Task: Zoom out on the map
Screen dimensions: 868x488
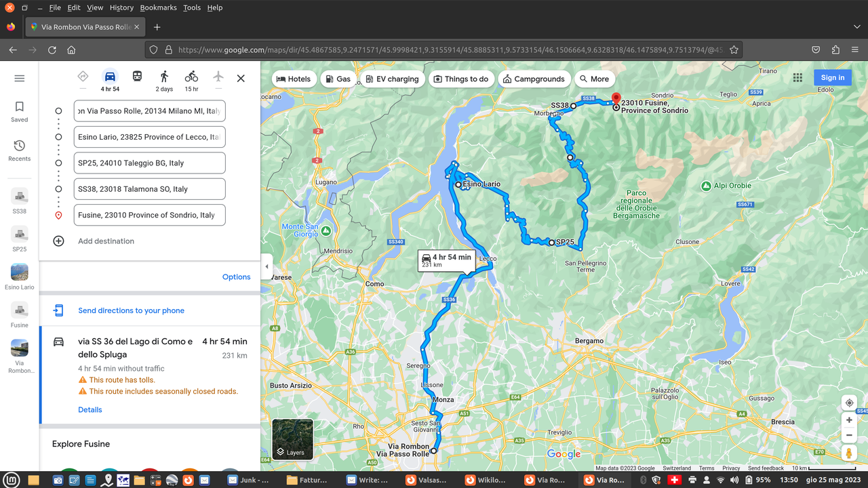Action: (849, 436)
